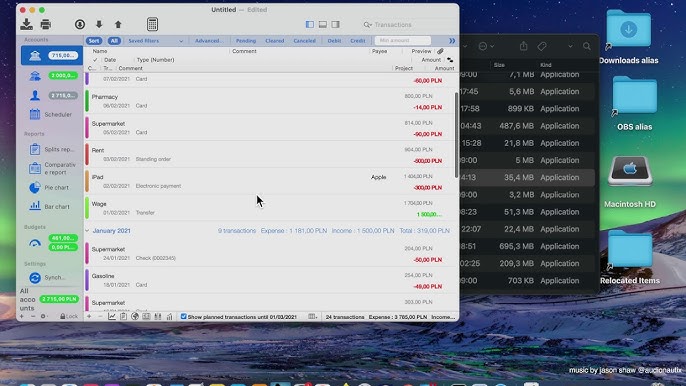Image resolution: width=686 pixels, height=386 pixels.
Task: Click the column layout toggle icon near Amount
Action: point(450,60)
